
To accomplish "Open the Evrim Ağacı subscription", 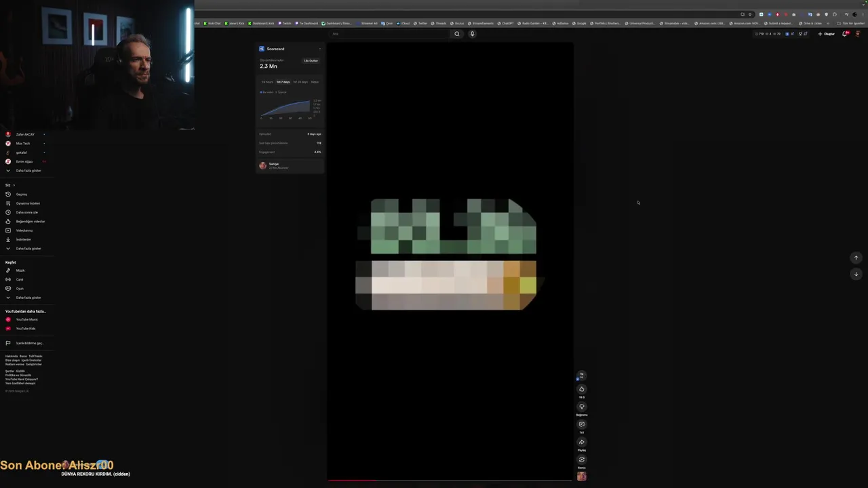I will [x=24, y=161].
